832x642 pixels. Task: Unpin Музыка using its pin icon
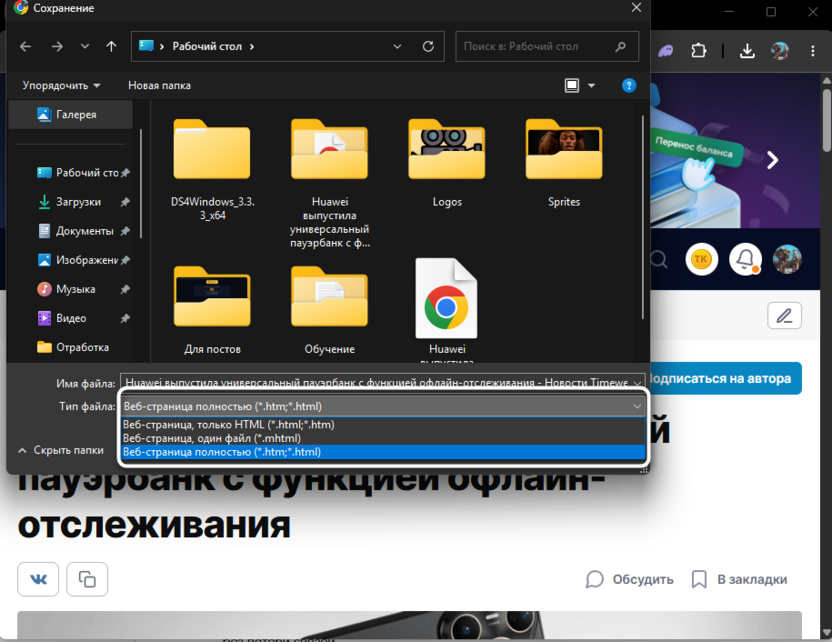(x=125, y=289)
